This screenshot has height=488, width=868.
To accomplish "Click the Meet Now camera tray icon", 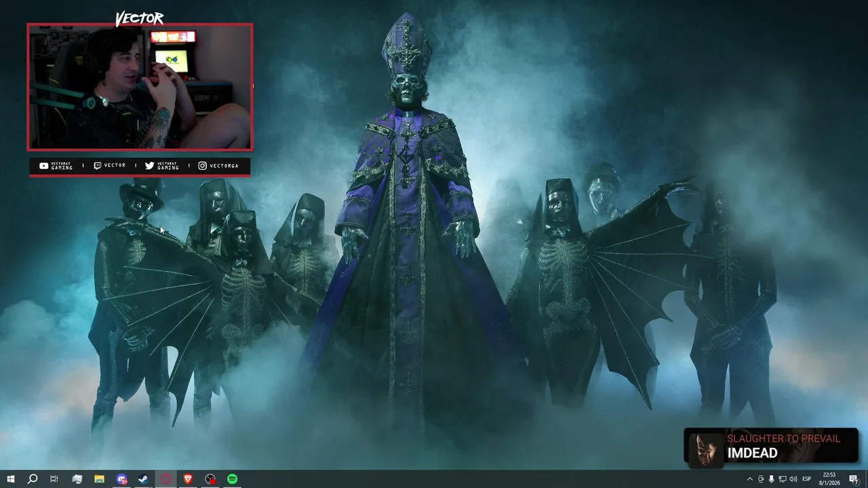I will tap(760, 479).
